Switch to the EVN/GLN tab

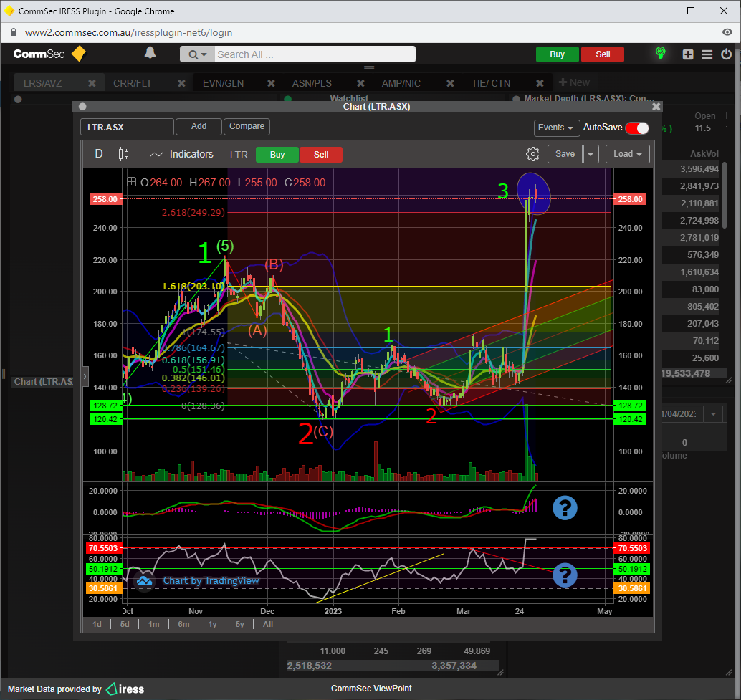click(223, 83)
